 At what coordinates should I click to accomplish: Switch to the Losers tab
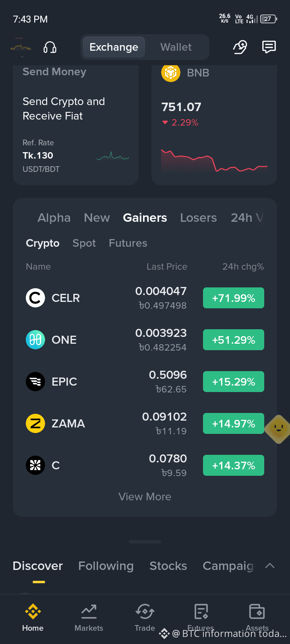point(198,218)
